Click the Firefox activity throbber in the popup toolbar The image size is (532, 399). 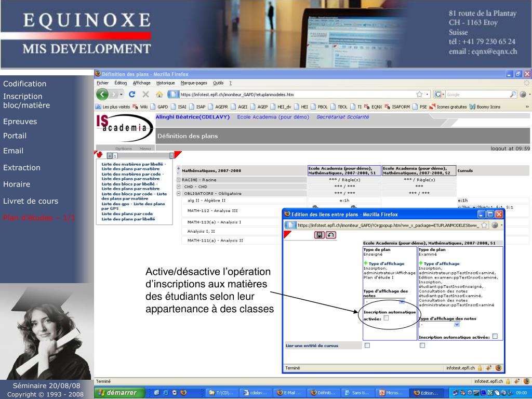(495, 225)
